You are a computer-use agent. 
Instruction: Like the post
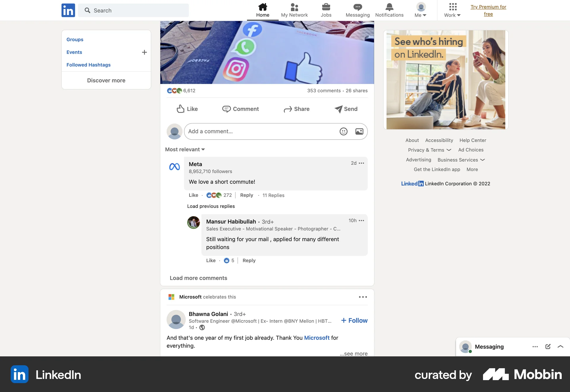coord(187,109)
